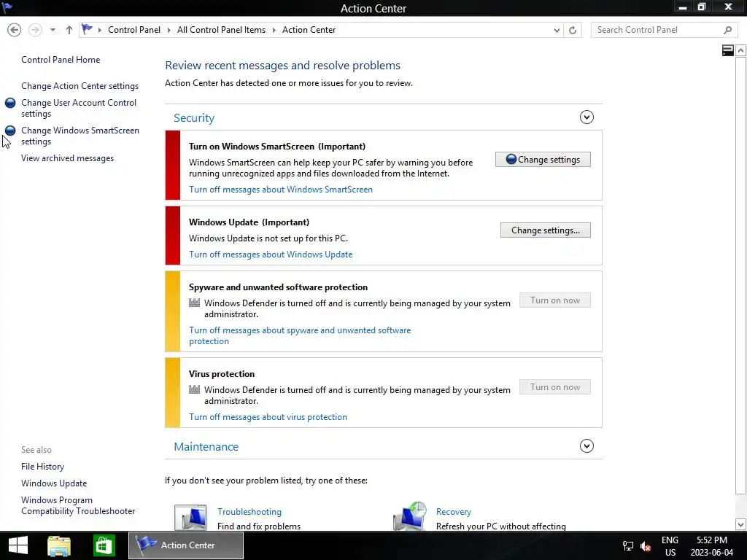Click shield icon beside User Account Control
Screen dimensions: 747x560
coord(10,103)
